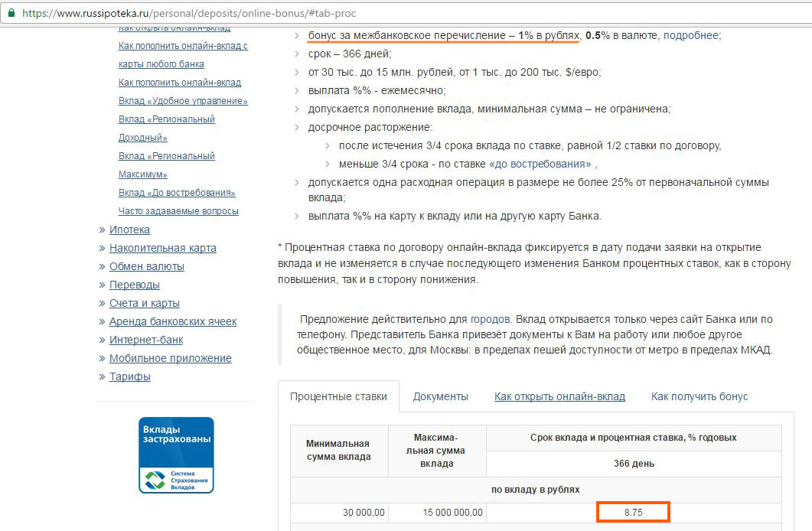The height and width of the screenshot is (531, 812).
Task: Select the Процентные ставки tab
Action: (x=338, y=396)
